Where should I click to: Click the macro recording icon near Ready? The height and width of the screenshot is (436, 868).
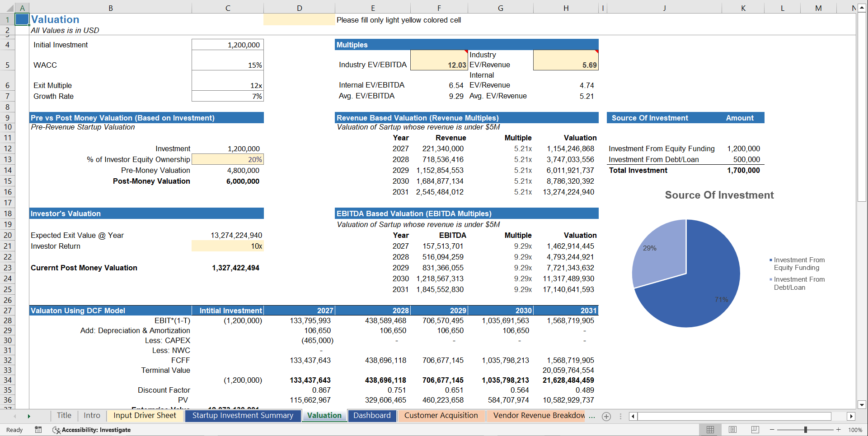pyautogui.click(x=38, y=430)
